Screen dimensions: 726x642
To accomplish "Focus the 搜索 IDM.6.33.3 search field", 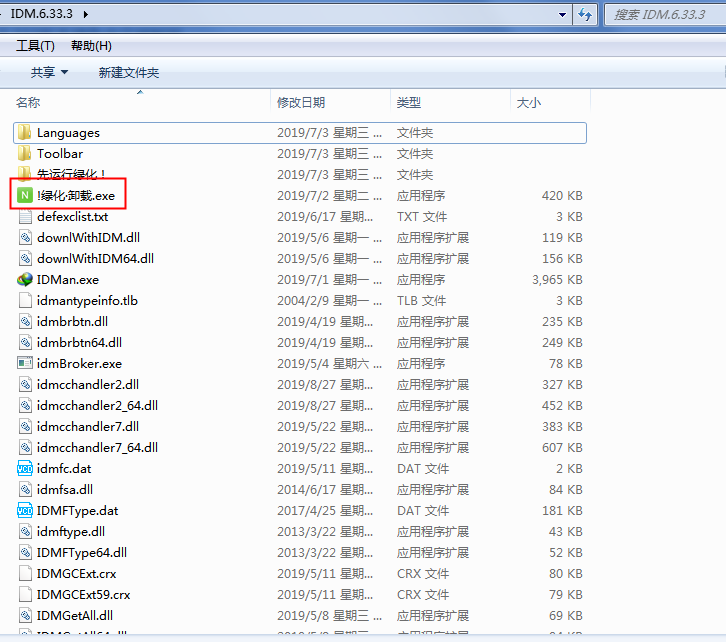I will 665,15.
